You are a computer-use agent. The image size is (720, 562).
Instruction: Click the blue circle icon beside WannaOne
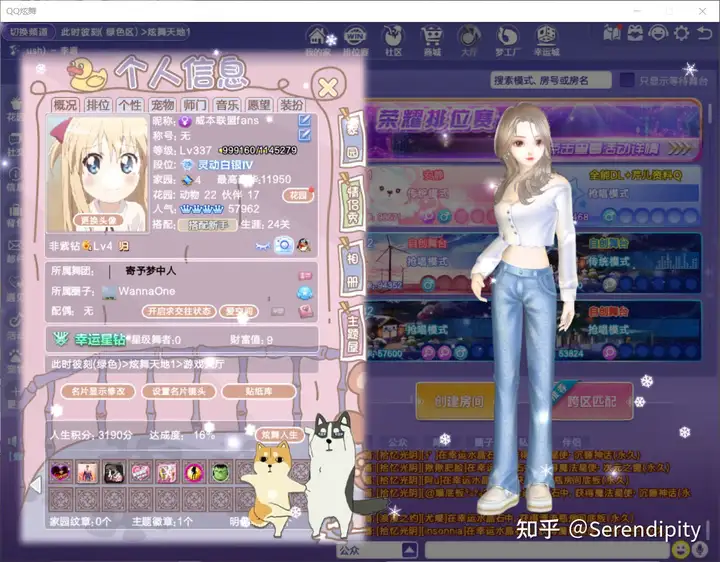pos(305,292)
